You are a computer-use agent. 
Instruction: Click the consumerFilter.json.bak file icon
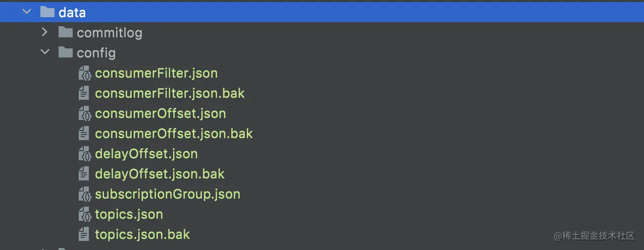tap(84, 93)
